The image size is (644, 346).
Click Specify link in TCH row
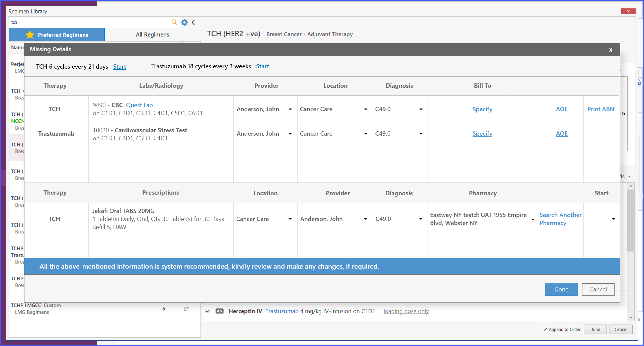click(482, 109)
